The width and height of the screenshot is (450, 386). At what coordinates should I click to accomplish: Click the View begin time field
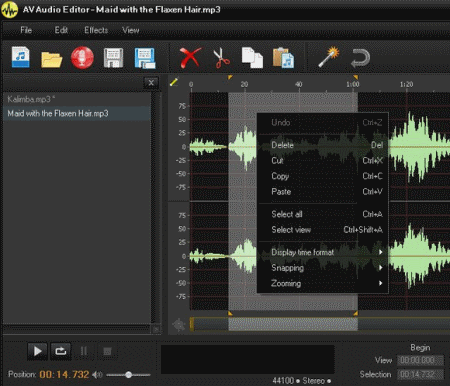(x=420, y=360)
